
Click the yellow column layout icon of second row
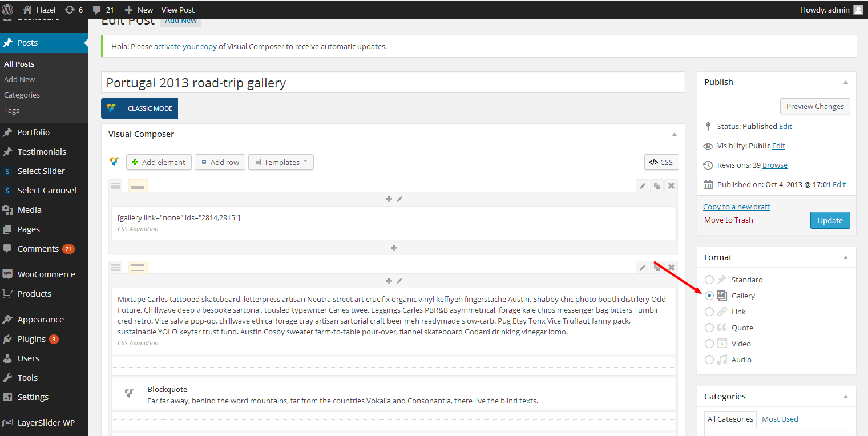click(138, 267)
